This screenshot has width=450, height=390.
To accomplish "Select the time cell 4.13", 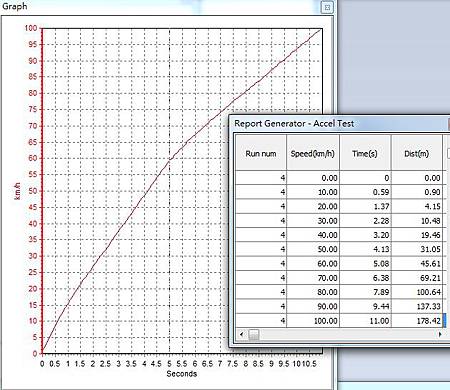I will pos(365,249).
